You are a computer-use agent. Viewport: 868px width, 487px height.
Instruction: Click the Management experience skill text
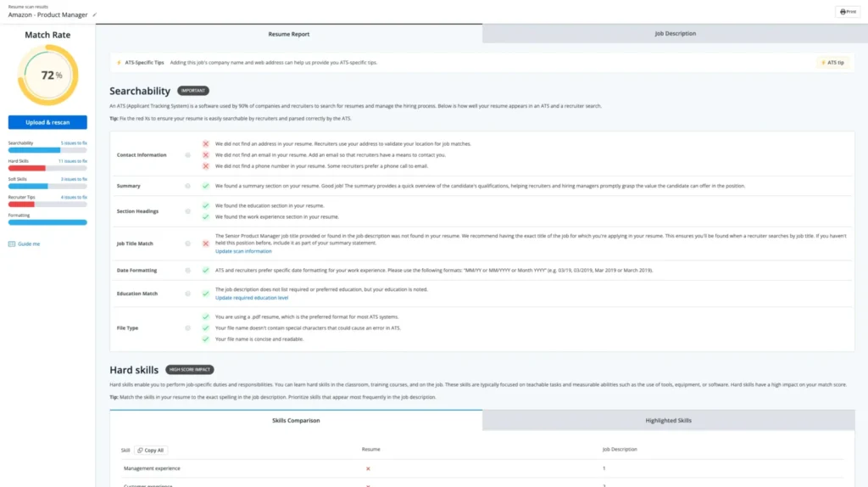point(152,468)
